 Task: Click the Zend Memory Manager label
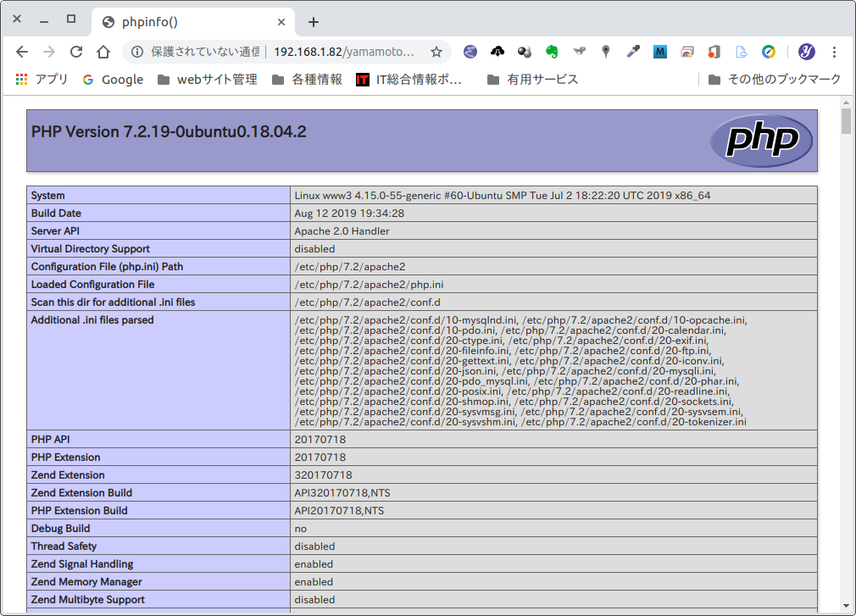pos(86,582)
